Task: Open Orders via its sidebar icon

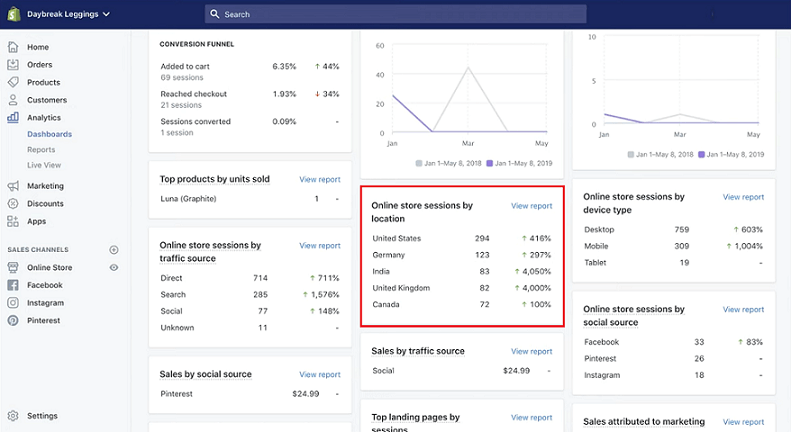Action: pyautogui.click(x=13, y=65)
